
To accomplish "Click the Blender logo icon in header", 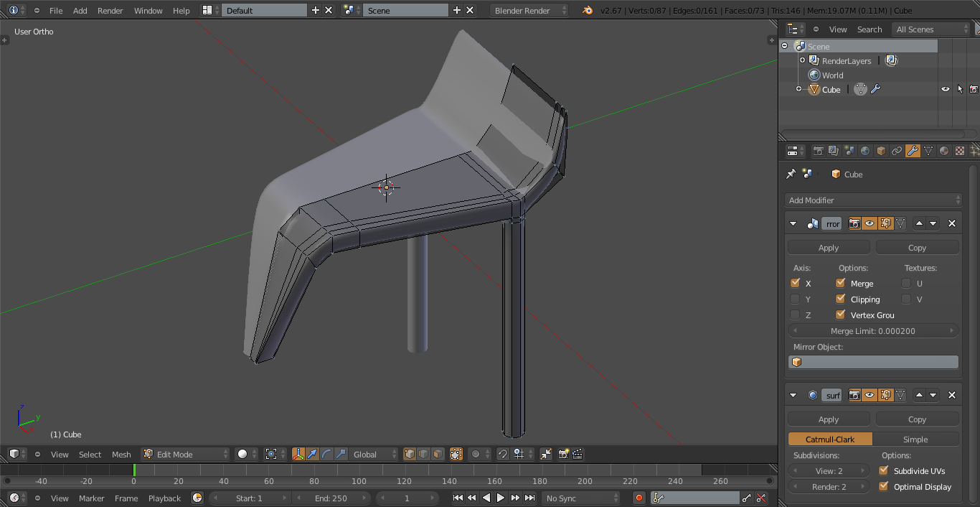I will tap(588, 10).
